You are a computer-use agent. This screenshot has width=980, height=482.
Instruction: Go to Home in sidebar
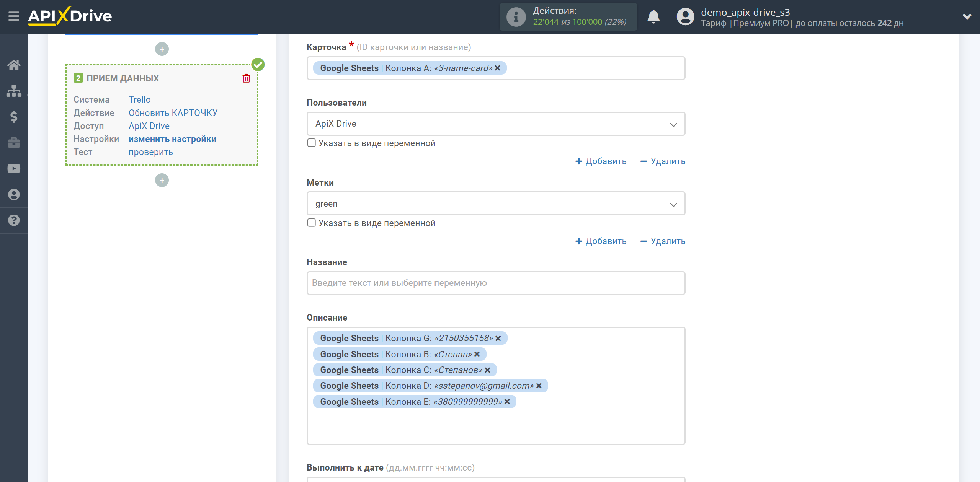coord(14,65)
